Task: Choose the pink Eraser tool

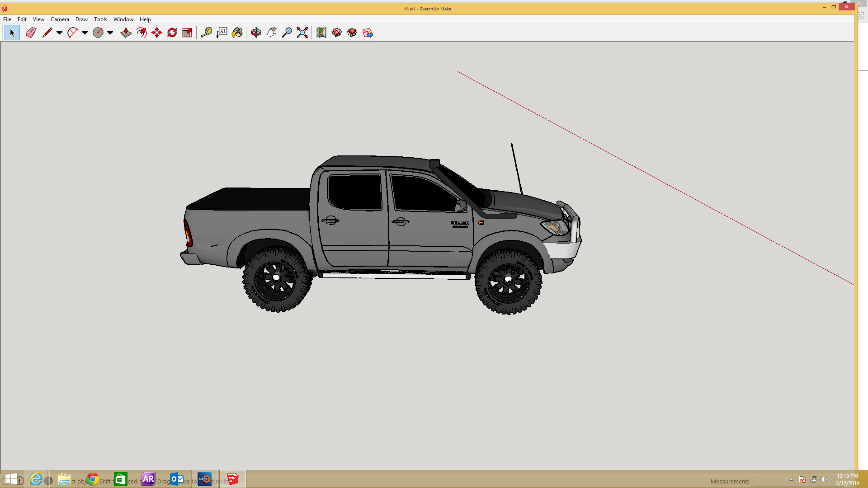Action: pos(31,33)
